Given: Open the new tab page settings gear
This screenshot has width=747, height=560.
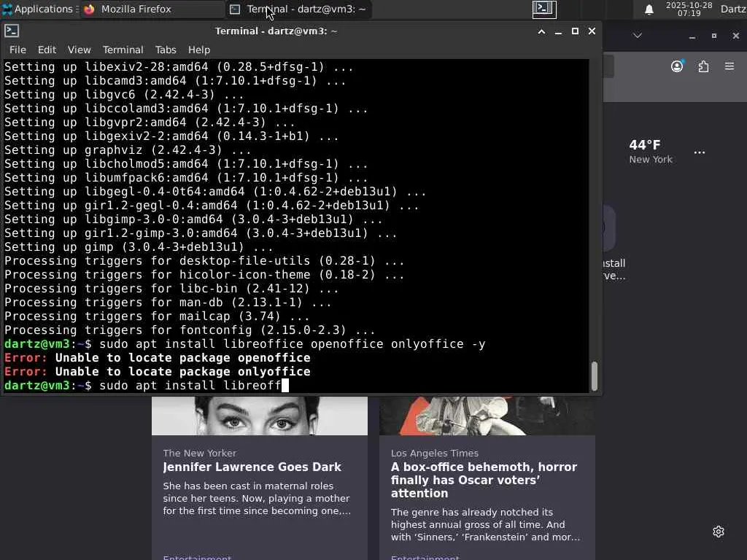Looking at the screenshot, I should (x=719, y=532).
